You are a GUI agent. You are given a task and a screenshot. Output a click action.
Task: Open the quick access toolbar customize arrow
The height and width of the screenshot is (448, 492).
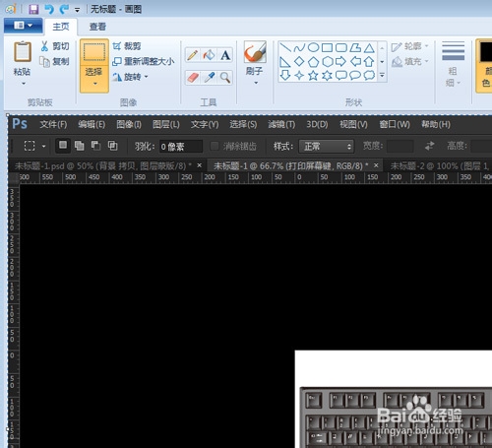coord(78,10)
